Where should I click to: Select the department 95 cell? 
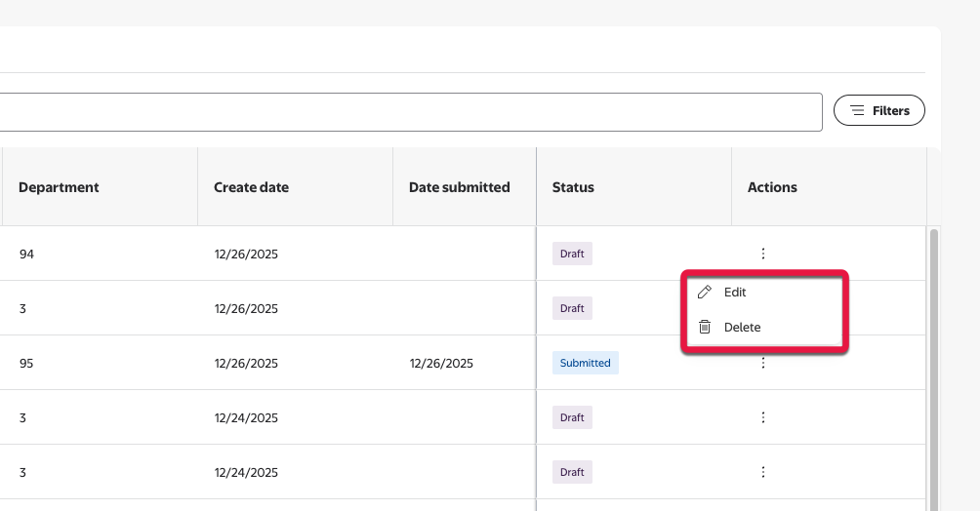(26, 363)
